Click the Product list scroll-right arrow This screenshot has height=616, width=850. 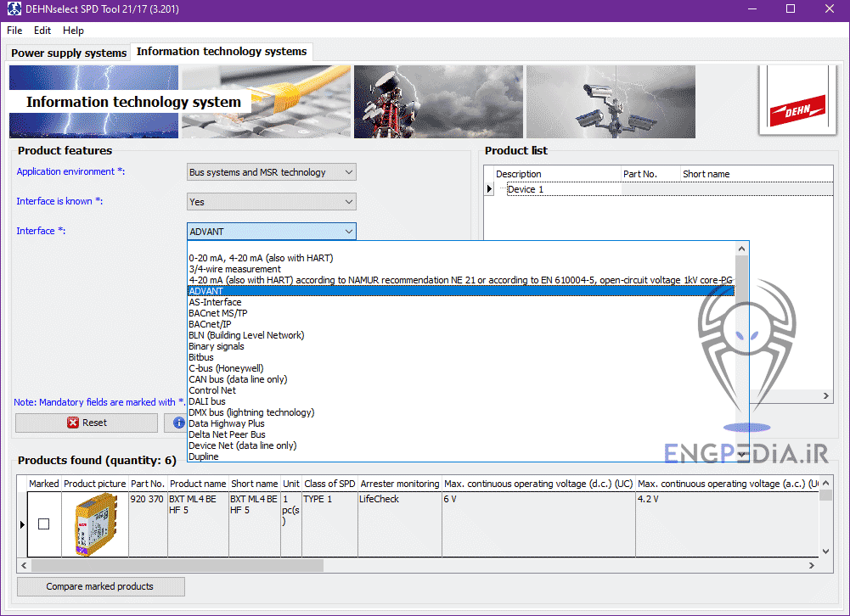(826, 396)
